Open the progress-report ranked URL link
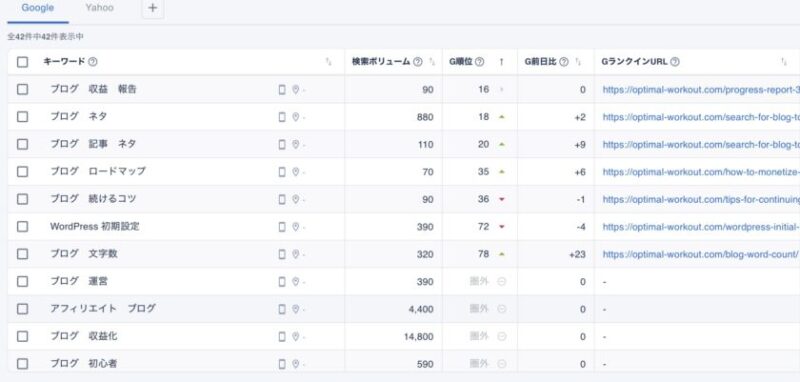The width and height of the screenshot is (800, 382). point(701,90)
